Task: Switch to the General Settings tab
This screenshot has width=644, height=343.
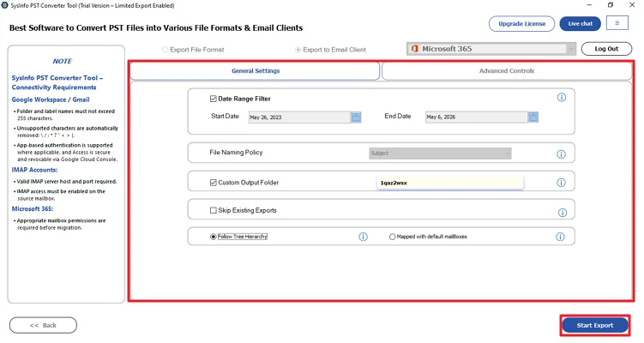Action: pos(255,71)
